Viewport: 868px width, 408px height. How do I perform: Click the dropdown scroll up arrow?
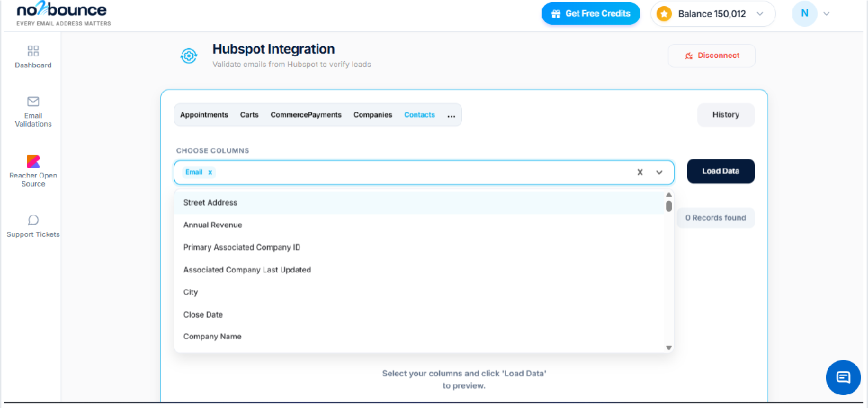point(669,195)
